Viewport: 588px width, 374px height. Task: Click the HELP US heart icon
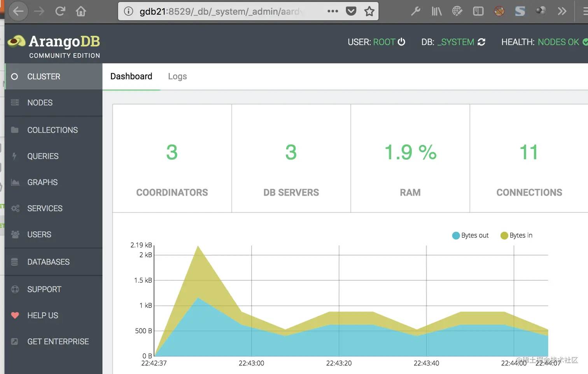pyautogui.click(x=15, y=315)
